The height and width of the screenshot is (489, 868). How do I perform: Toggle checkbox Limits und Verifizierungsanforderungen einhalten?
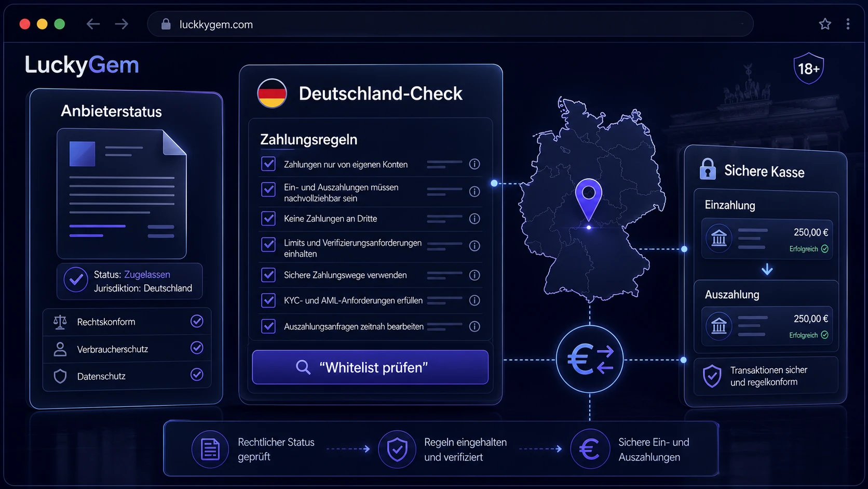click(268, 244)
